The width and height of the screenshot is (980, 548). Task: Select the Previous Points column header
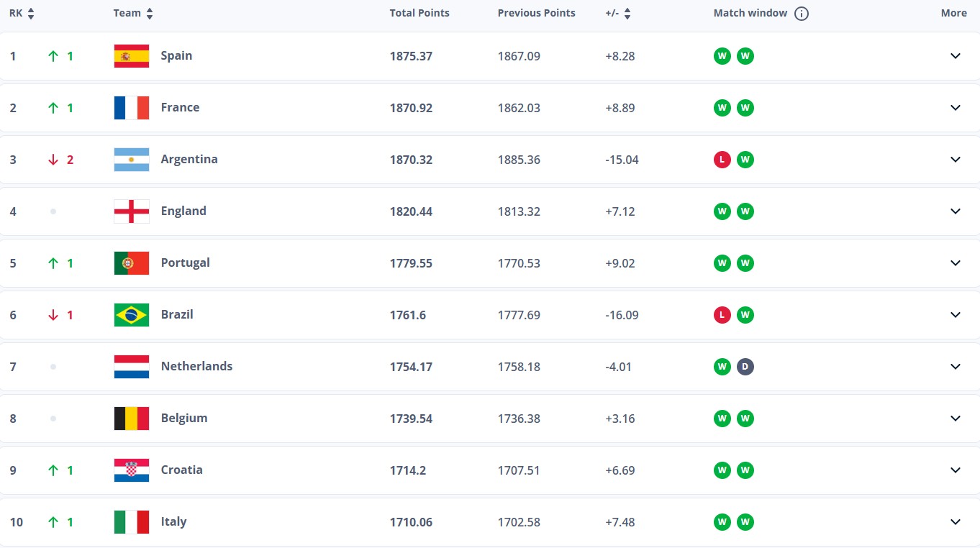coord(536,13)
